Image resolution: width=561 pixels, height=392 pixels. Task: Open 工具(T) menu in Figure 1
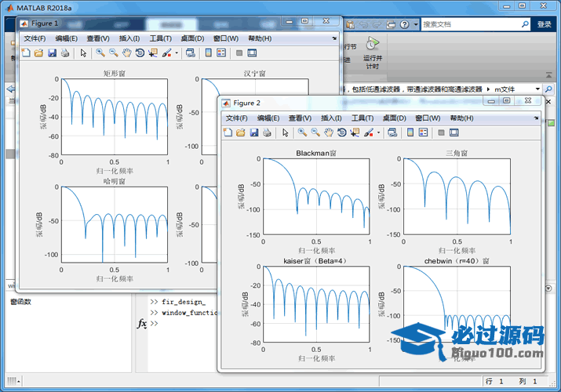click(160, 38)
